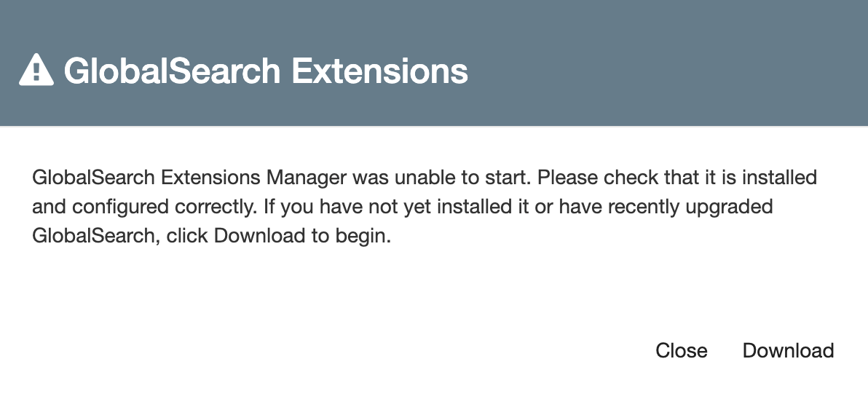Click the GlobalSearch Extensions dialog title
This screenshot has width=868, height=399.
pyautogui.click(x=265, y=71)
